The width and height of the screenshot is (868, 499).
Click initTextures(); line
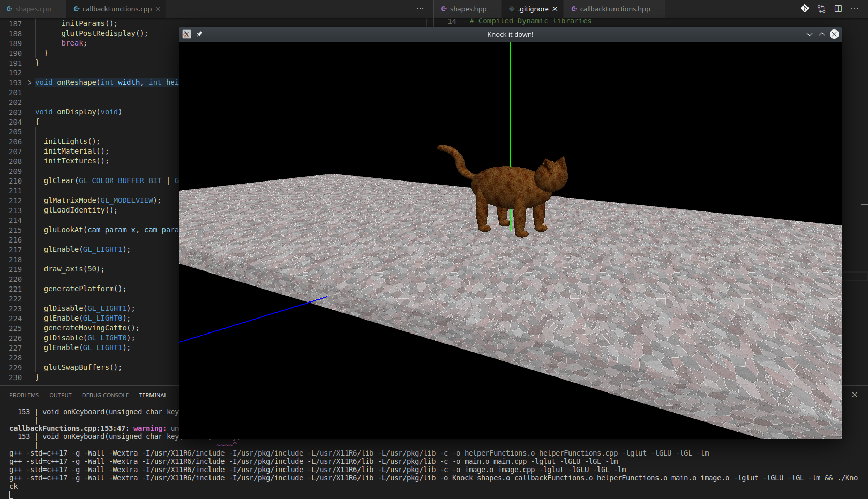76,161
